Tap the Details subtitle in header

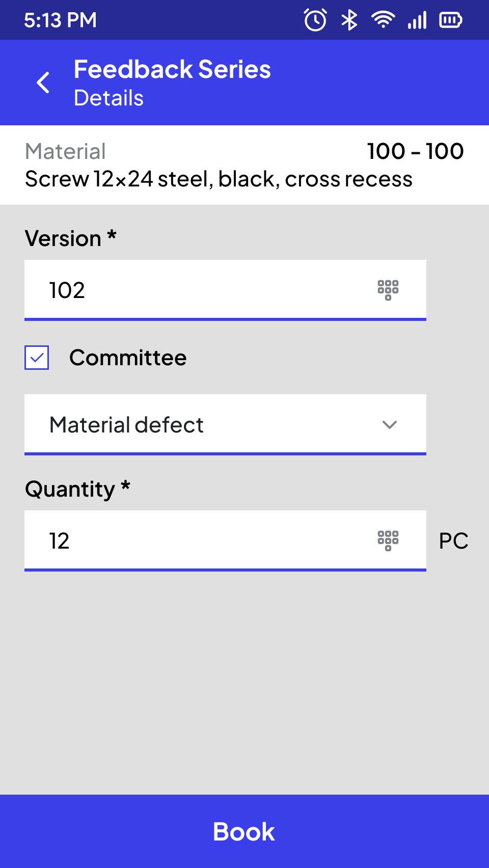tap(109, 98)
